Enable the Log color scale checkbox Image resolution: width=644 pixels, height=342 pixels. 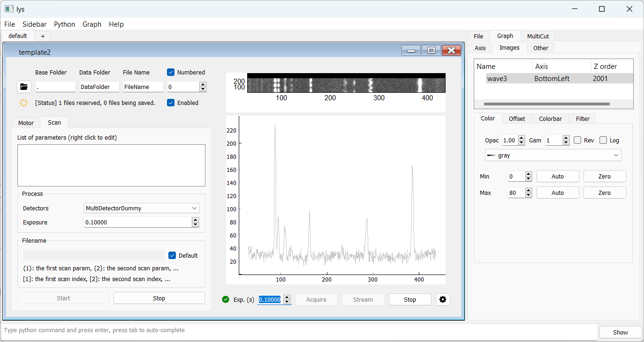point(603,140)
